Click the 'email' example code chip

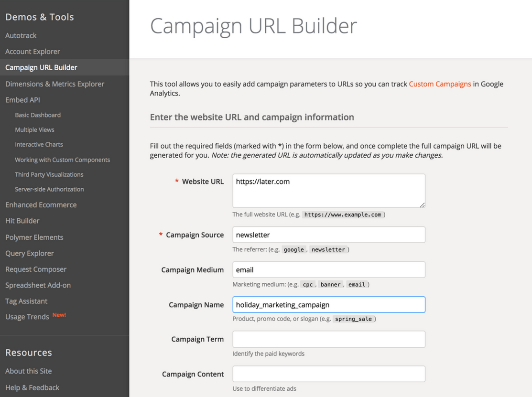click(x=357, y=284)
